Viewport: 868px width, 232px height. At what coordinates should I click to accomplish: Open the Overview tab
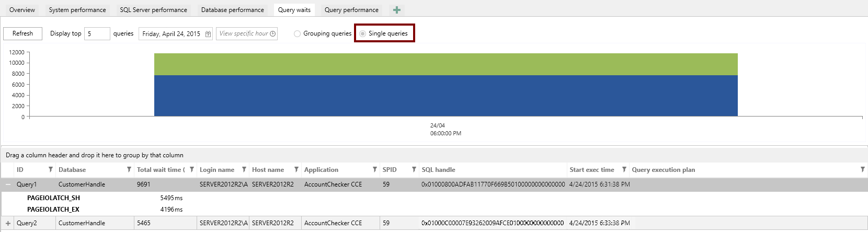click(x=22, y=10)
